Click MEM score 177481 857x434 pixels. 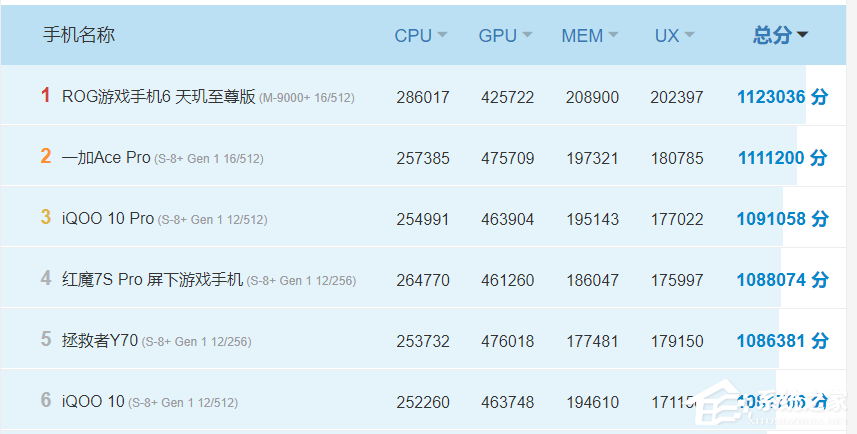(592, 342)
